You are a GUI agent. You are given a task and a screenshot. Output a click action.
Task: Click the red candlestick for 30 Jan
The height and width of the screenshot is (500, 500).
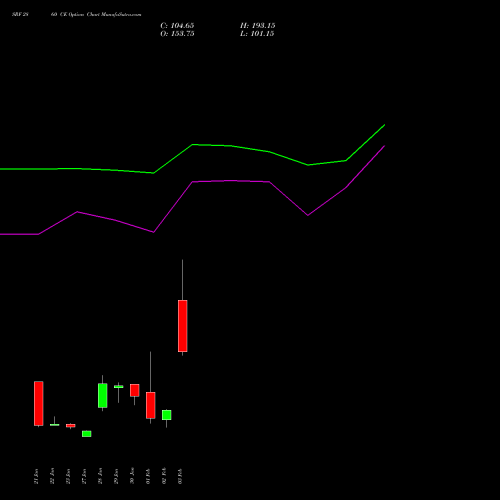click(135, 390)
